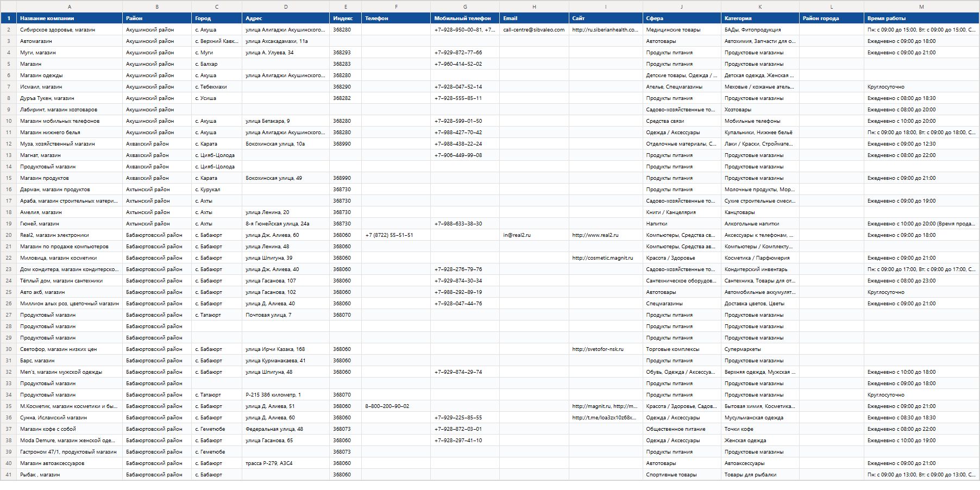Select hours cell 'Ежедневно с 09:00 до 12:30'
The width and height of the screenshot is (980, 490).
click(921, 144)
